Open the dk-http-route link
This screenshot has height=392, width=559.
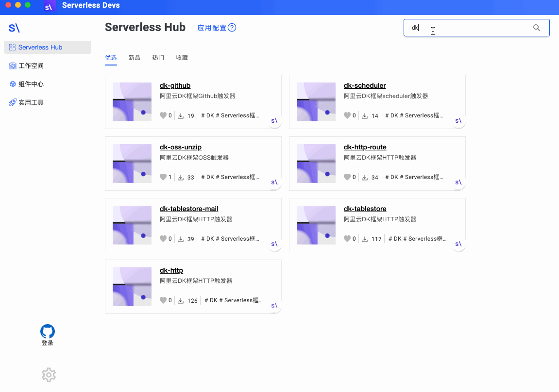click(365, 147)
